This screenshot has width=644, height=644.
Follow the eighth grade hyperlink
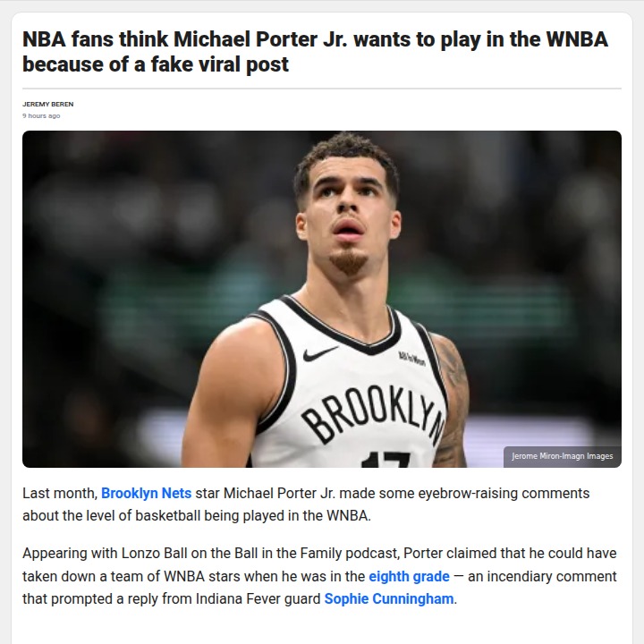(409, 576)
